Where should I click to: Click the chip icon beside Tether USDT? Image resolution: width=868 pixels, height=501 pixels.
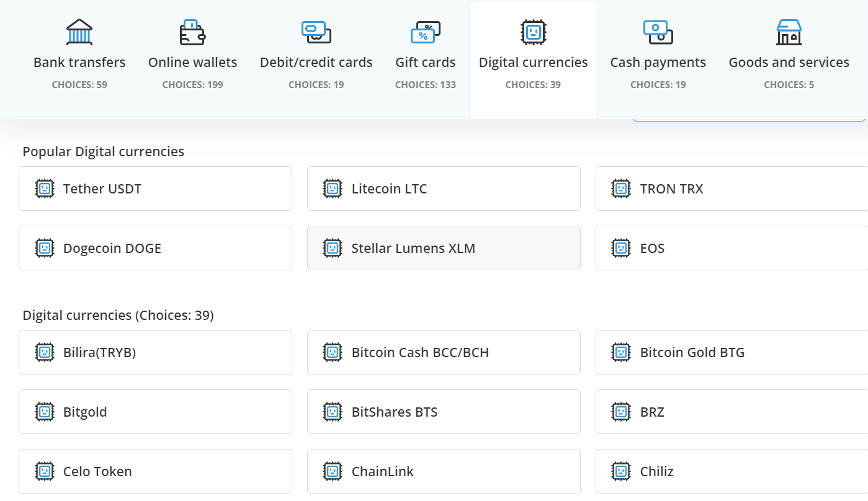(44, 188)
